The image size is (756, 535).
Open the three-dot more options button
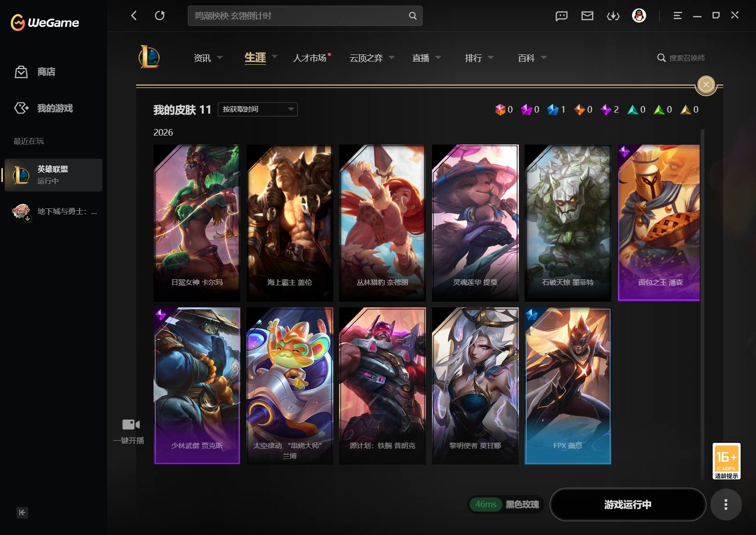click(x=726, y=504)
